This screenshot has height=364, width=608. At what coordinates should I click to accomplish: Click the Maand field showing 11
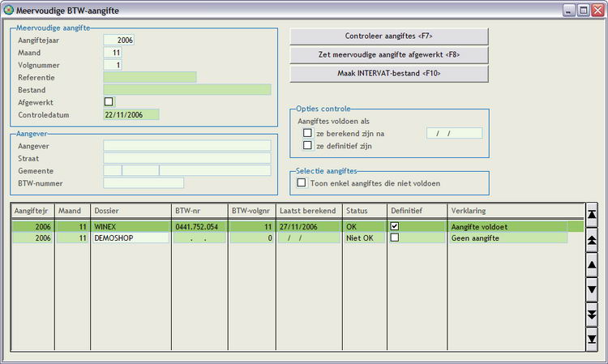coord(113,53)
